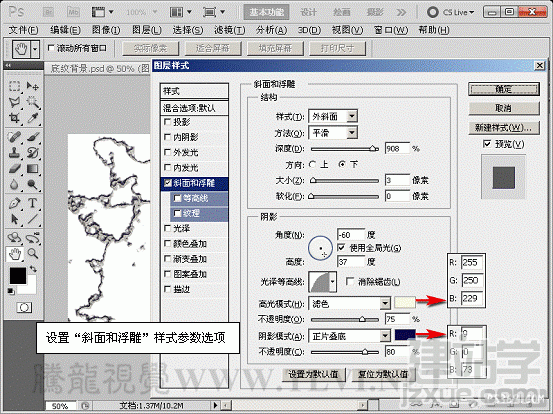
Task: Select the 上 direction radio button
Action: (312, 164)
